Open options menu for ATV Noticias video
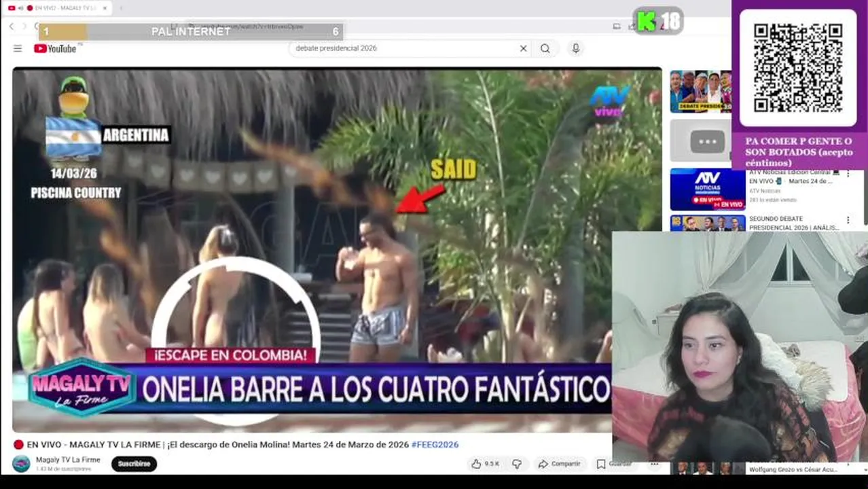 click(x=848, y=173)
